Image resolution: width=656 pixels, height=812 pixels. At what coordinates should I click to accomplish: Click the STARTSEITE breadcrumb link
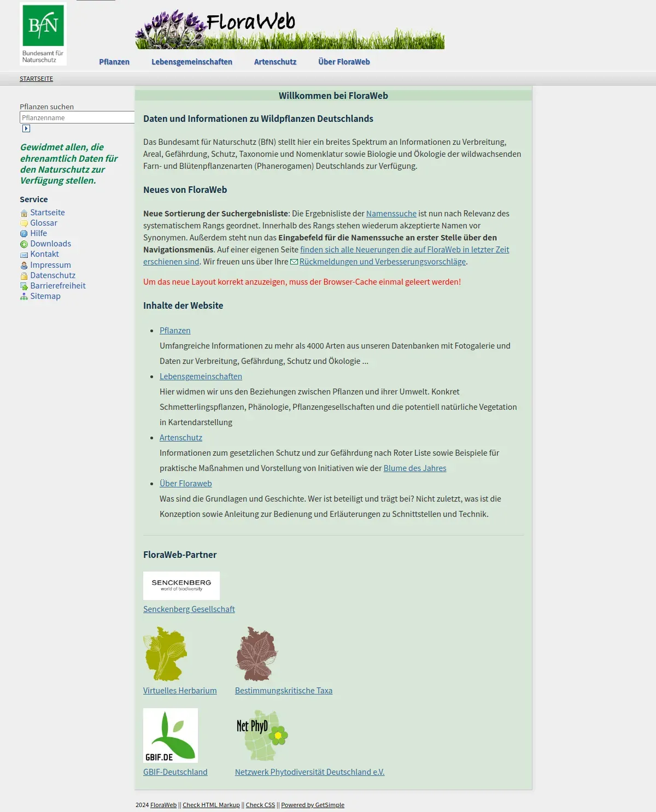click(x=37, y=79)
